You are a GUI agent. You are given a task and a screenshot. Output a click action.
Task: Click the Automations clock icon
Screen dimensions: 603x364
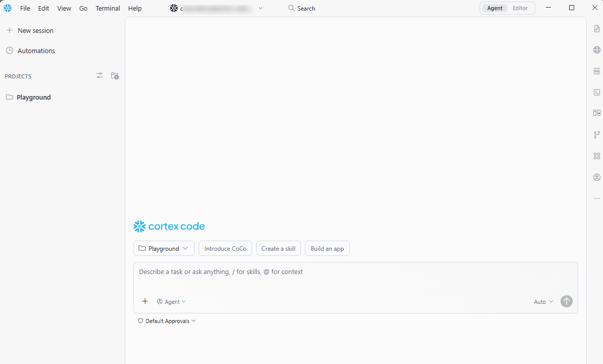[x=10, y=51]
